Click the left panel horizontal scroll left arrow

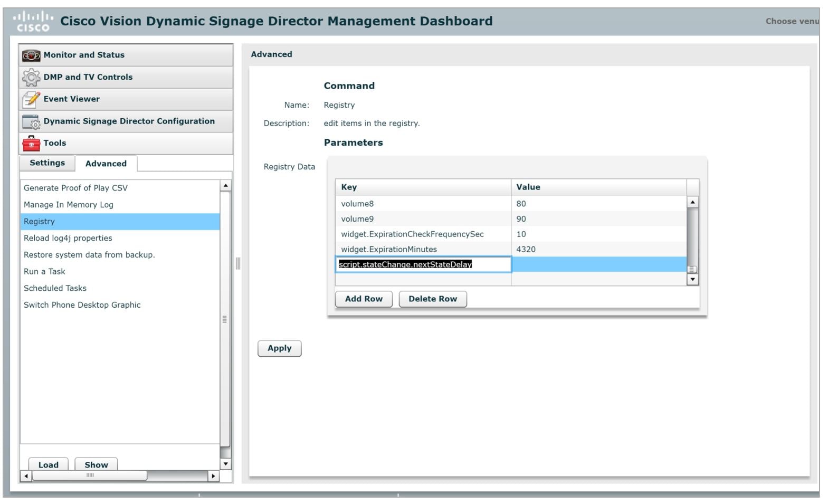[x=26, y=476]
